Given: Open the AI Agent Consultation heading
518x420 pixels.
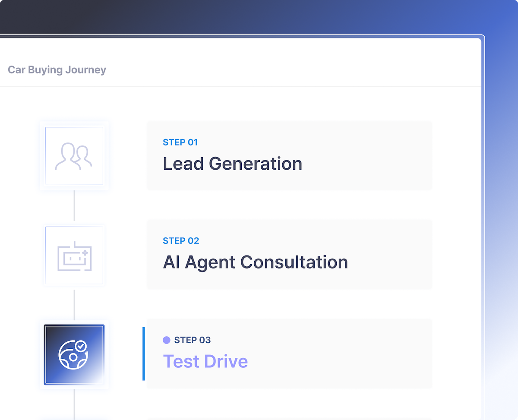Looking at the screenshot, I should point(255,262).
